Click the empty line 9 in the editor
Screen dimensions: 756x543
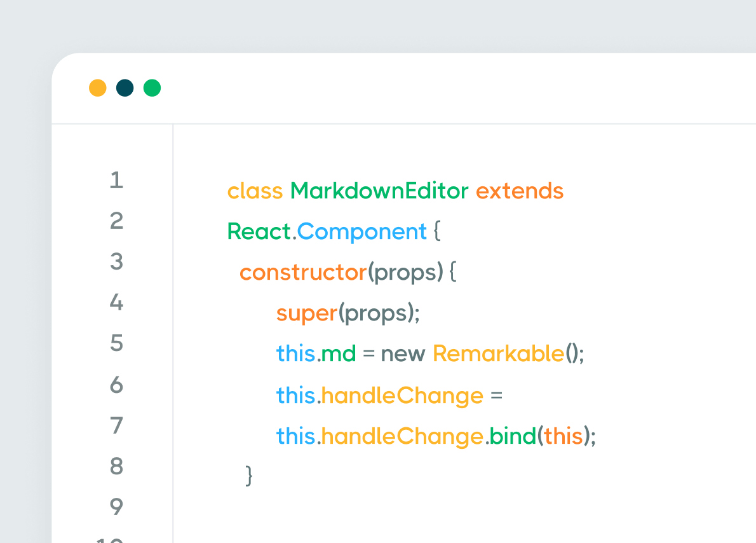click(x=318, y=507)
